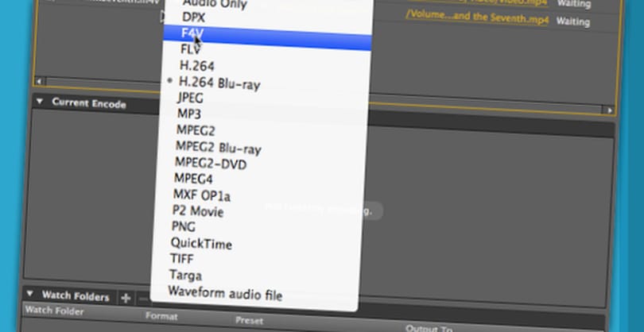Choose MXF OP1a format
Screen dimensions: 644x332
click(x=202, y=195)
